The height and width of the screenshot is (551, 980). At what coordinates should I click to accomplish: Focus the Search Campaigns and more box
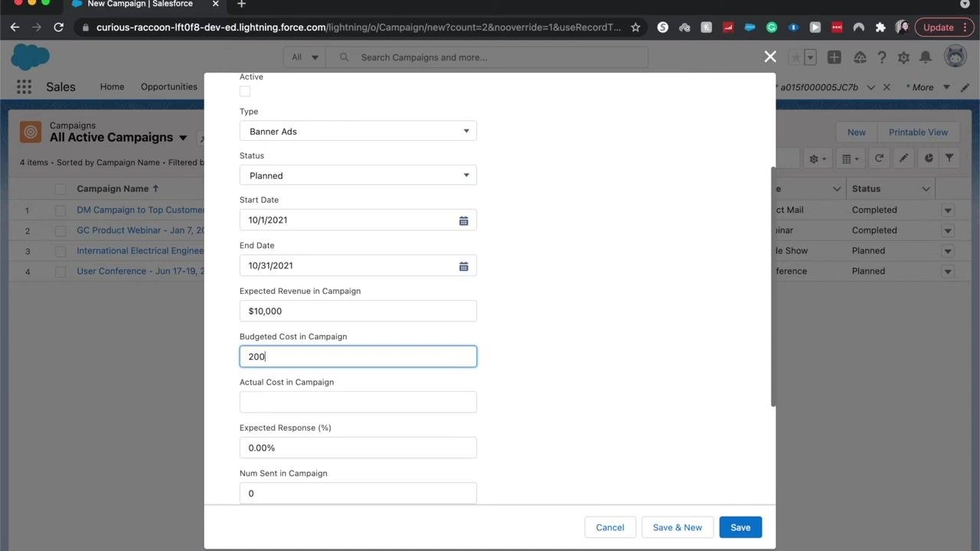(488, 57)
